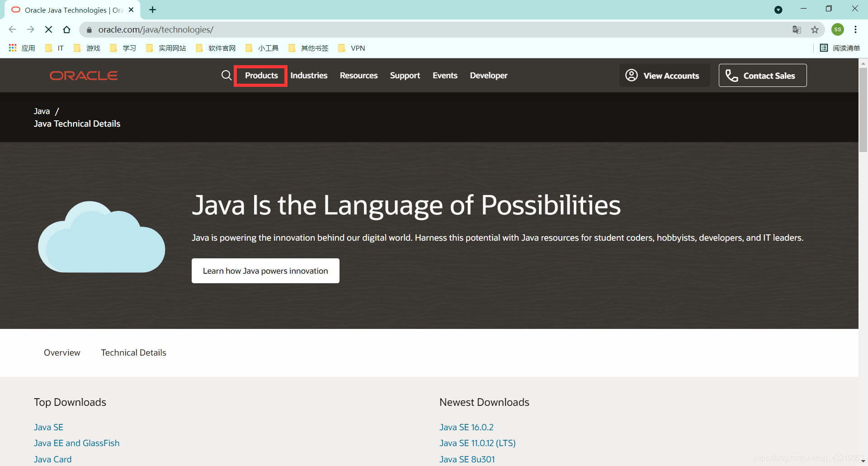Open the 小工具 bookmarks folder
This screenshot has width=868, height=466.
[x=262, y=48]
